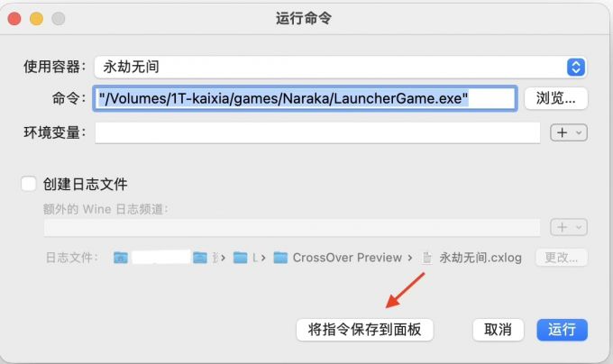Open the environment variable plus dropdown
This screenshot has height=364, width=613.
coord(569,132)
